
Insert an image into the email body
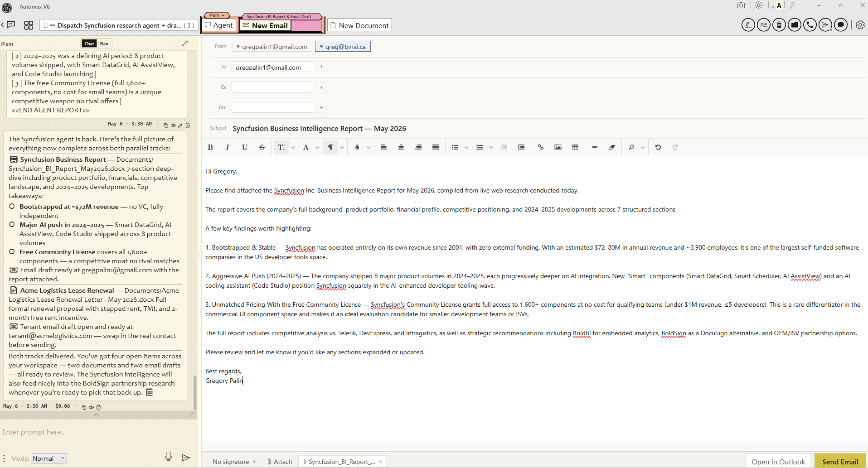click(558, 147)
